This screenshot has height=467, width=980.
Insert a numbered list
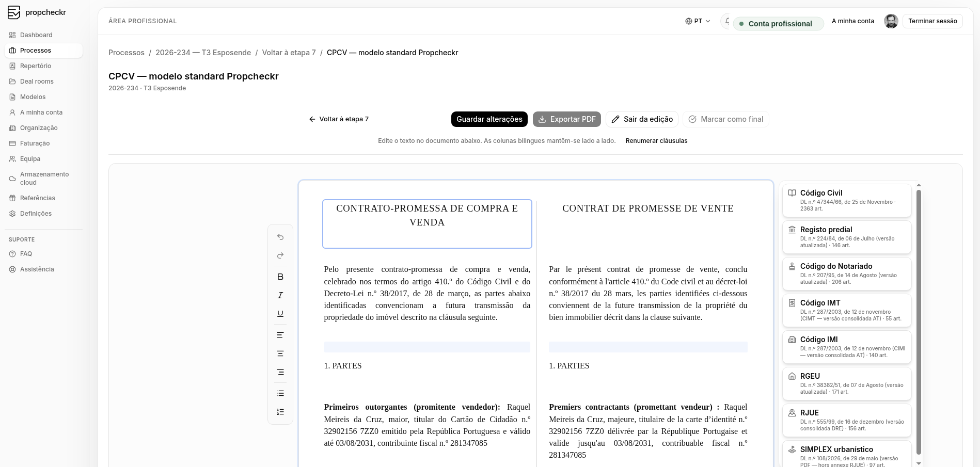click(x=280, y=412)
